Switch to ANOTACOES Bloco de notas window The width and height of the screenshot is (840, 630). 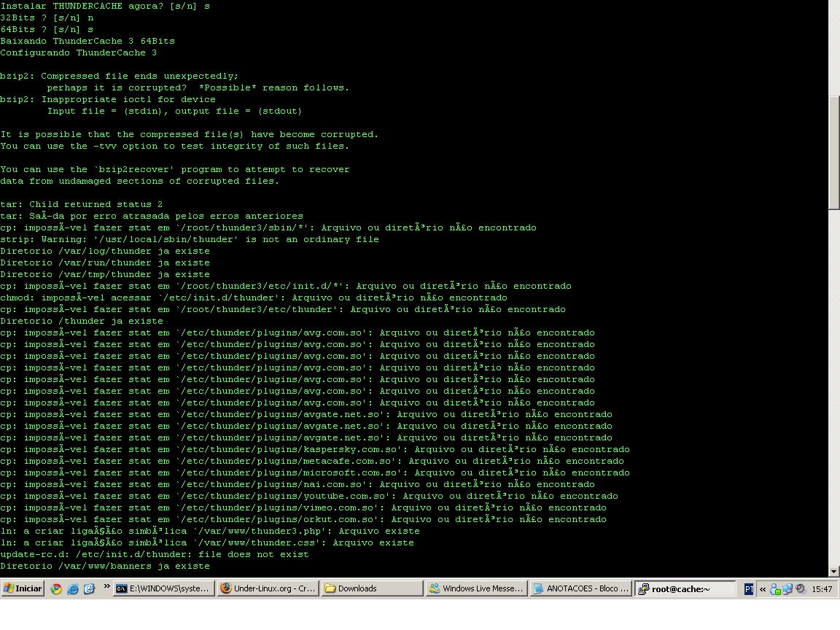point(581,588)
